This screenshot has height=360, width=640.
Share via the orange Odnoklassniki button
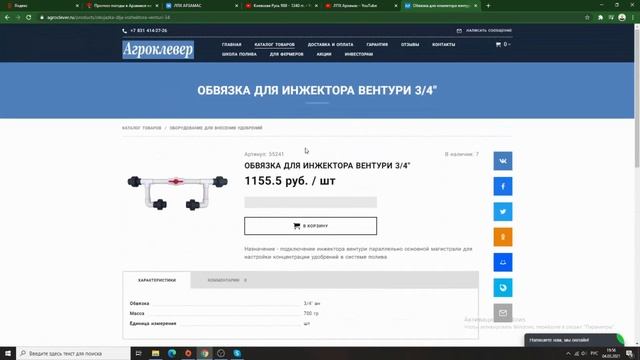[502, 237]
